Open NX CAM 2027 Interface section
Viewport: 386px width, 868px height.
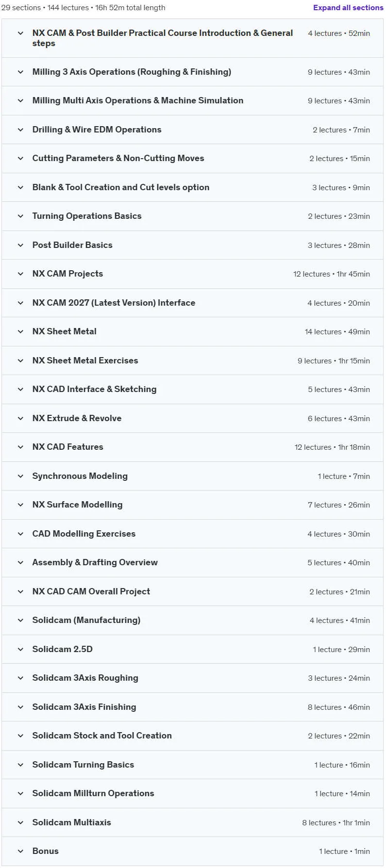tap(192, 303)
